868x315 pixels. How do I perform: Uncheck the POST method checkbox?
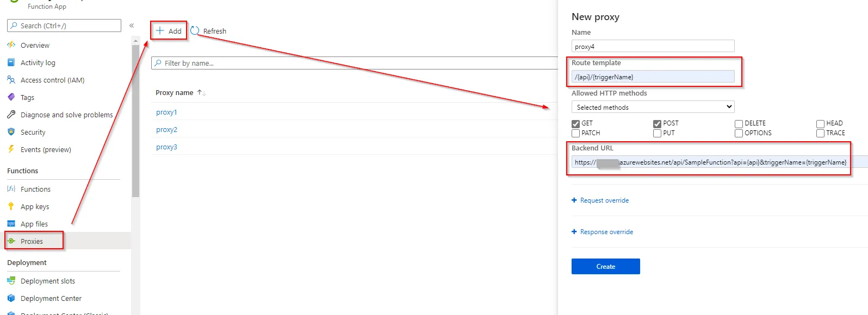click(657, 124)
